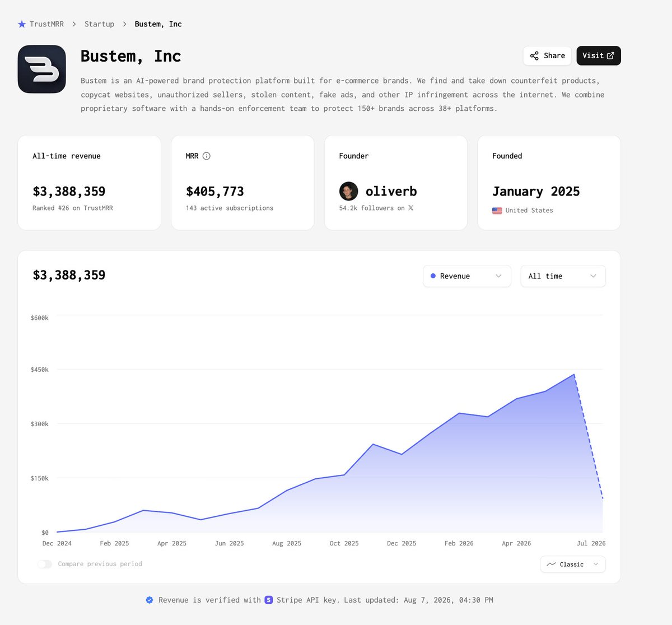The image size is (672, 625).
Task: Click the Bustem, Inc page title
Action: coord(130,56)
